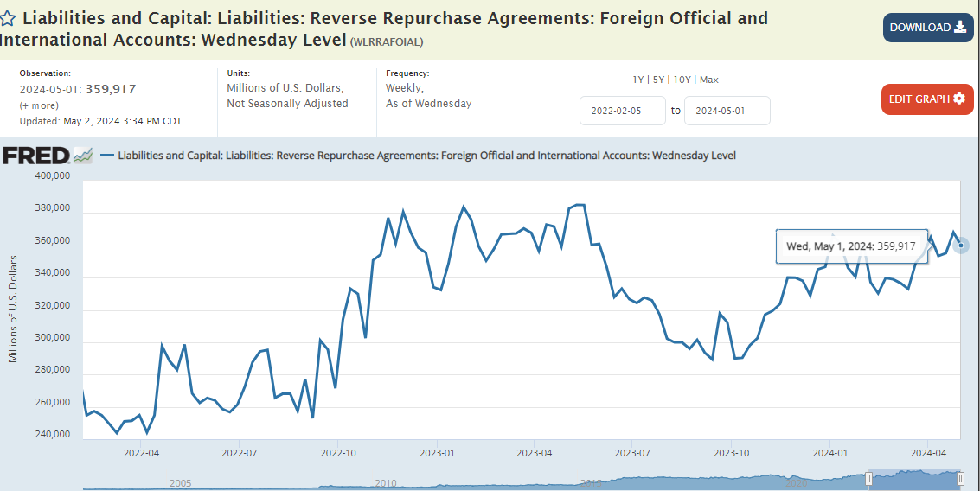Viewport: 980px width, 491px height.
Task: Click the highlighted May 1, 2024 data point
Action: [x=959, y=245]
